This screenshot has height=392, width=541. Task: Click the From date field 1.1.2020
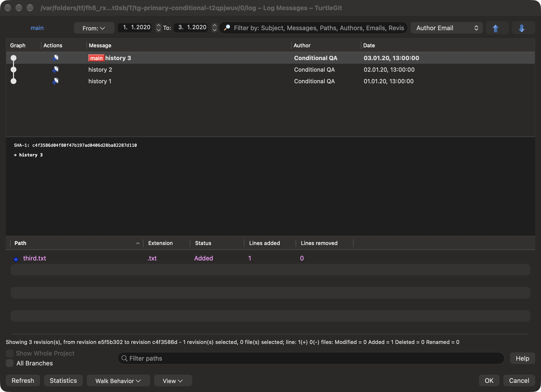135,28
